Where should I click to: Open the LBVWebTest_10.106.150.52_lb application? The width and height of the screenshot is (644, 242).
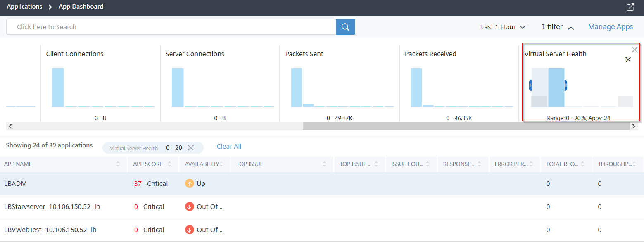point(50,230)
